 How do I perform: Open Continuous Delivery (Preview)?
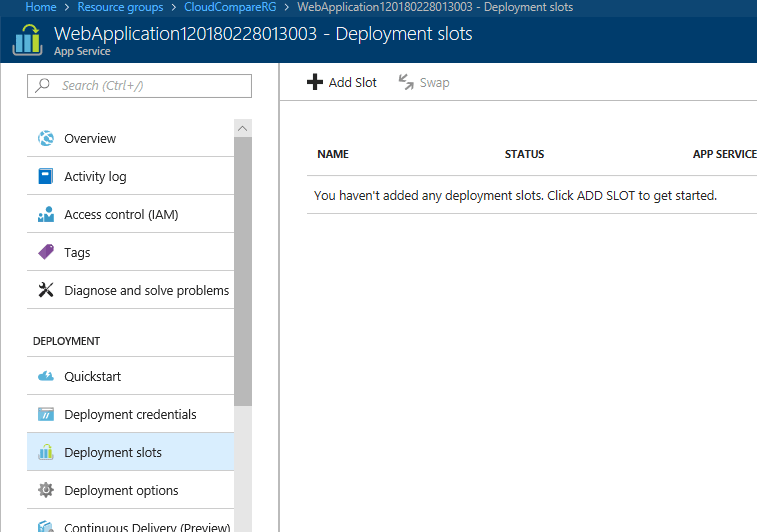(130, 521)
